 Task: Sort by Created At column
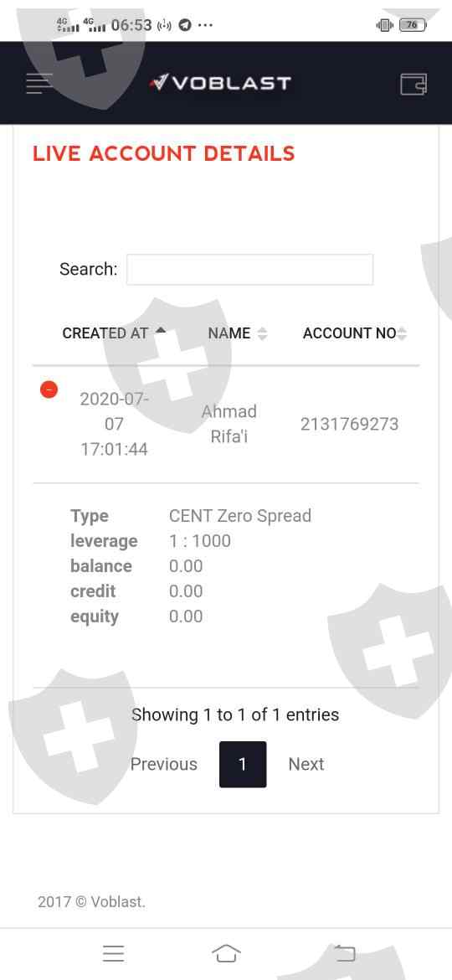[114, 333]
